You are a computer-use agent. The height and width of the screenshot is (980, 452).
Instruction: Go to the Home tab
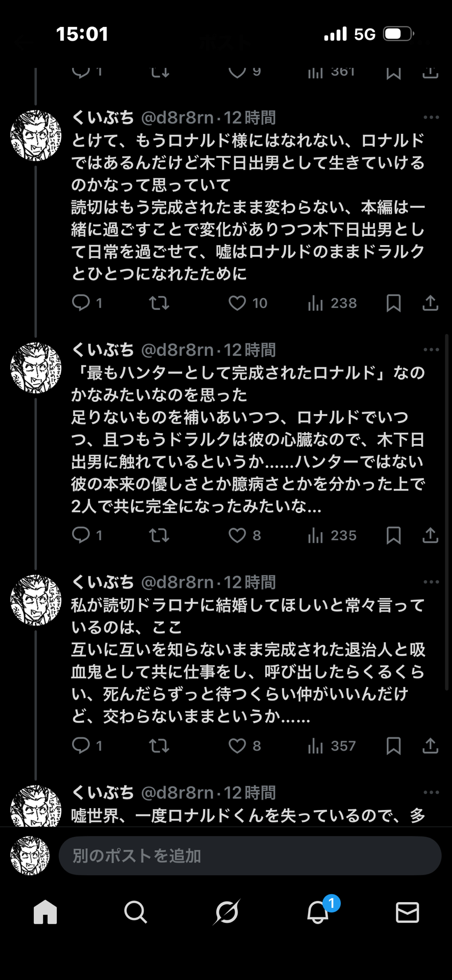coord(45,912)
